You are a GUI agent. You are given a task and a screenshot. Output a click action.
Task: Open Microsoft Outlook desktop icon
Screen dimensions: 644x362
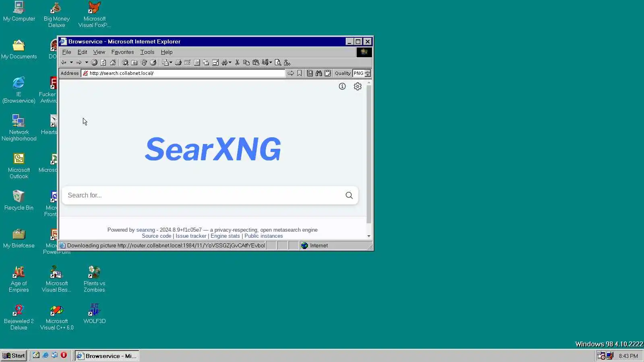pos(19,165)
